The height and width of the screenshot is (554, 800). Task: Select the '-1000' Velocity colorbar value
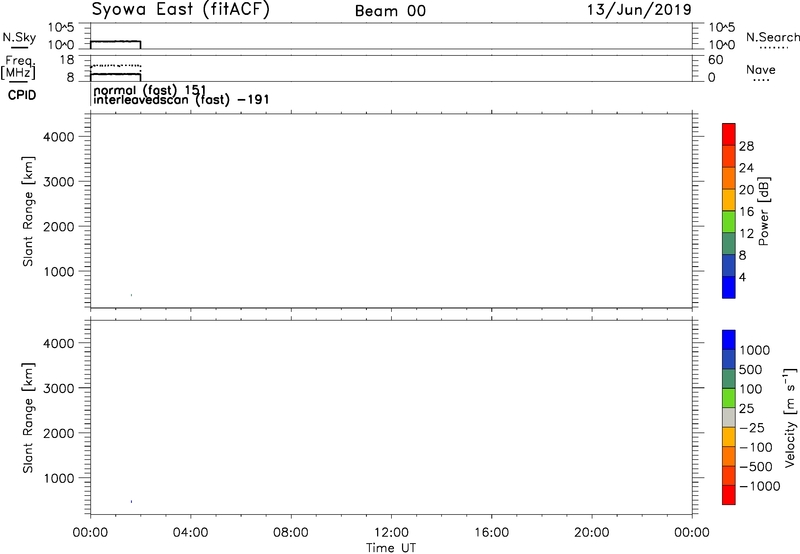point(760,486)
